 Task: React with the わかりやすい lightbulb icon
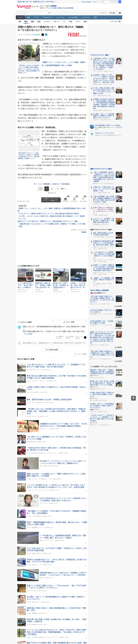tap(74, 199)
